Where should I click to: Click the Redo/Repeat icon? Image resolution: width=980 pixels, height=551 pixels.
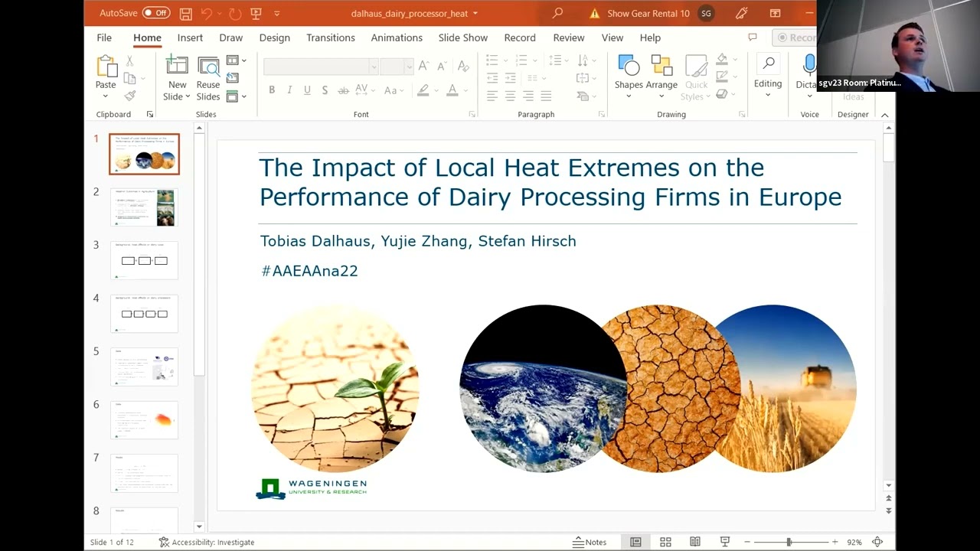coord(235,13)
